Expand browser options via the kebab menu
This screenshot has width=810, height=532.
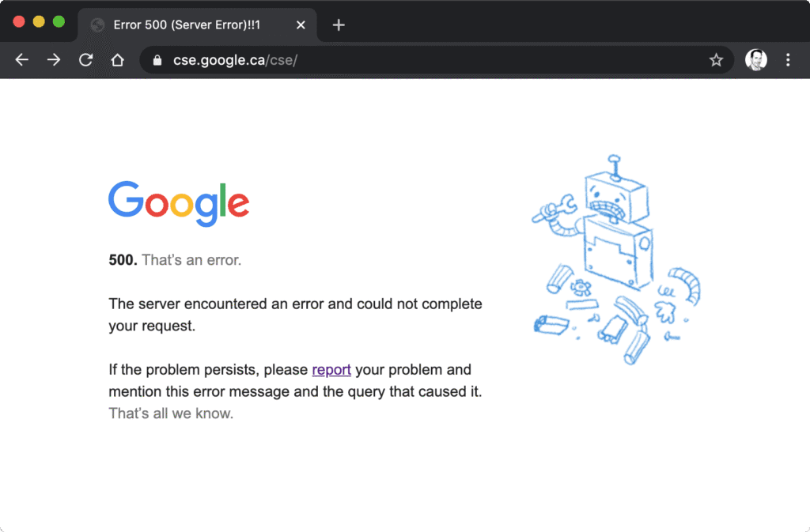788,59
